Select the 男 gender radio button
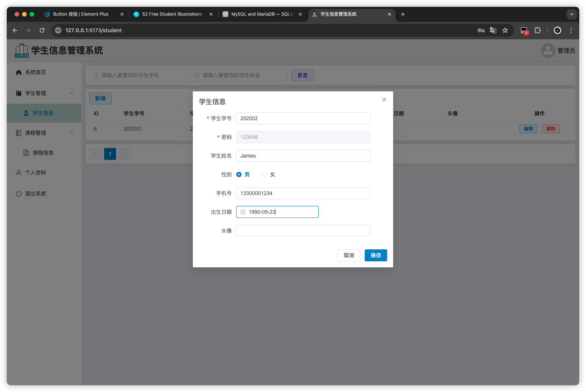This screenshot has width=586, height=392. [x=239, y=174]
